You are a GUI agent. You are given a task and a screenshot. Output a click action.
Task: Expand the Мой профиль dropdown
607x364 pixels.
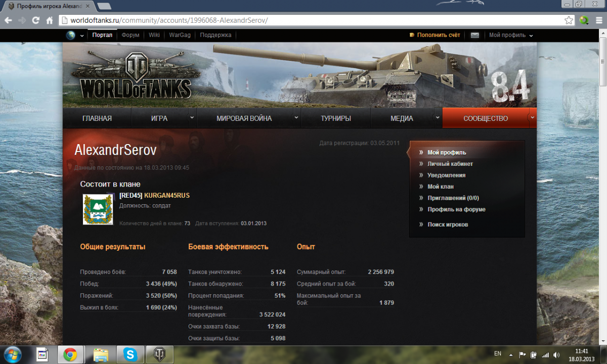click(531, 36)
